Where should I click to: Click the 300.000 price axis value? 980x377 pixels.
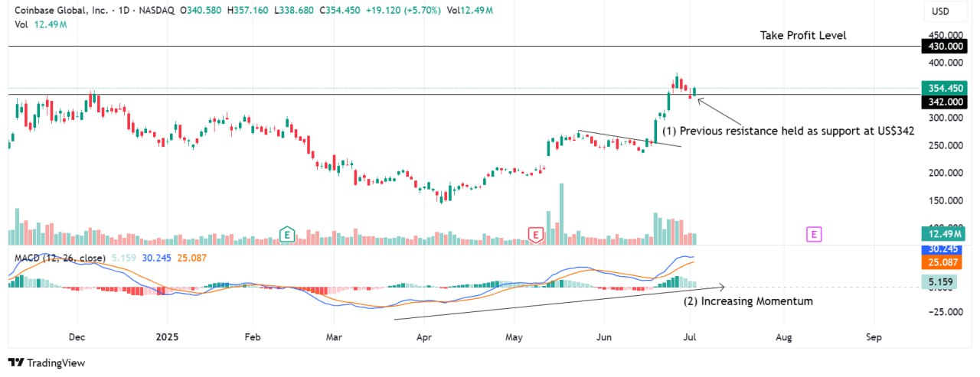(946, 118)
